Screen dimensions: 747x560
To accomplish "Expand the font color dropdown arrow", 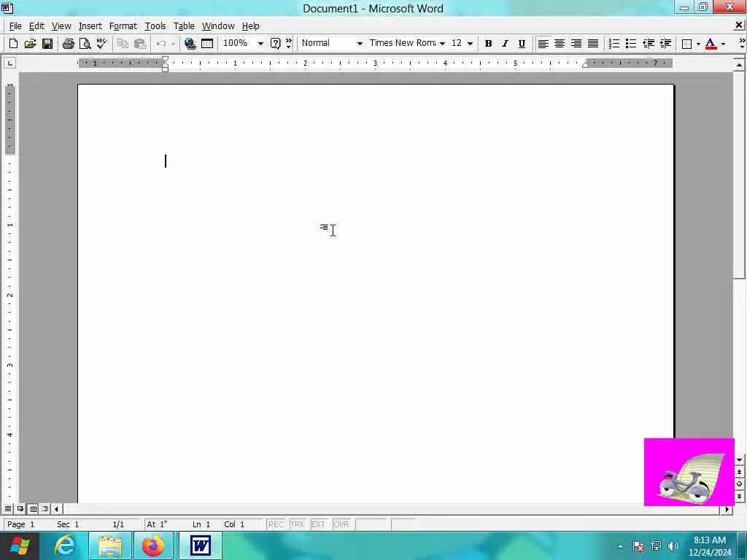I will [723, 44].
